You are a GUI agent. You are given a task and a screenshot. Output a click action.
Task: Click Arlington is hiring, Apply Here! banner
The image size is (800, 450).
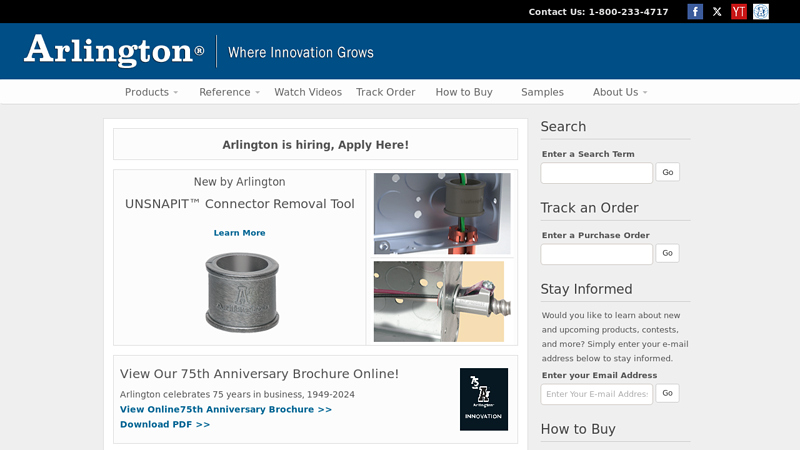click(315, 144)
